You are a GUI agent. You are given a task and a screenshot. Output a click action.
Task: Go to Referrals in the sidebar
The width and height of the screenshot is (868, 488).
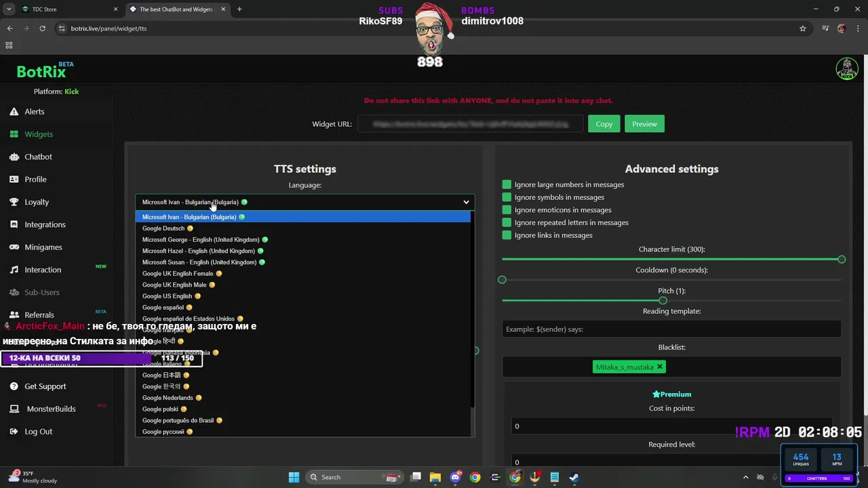pyautogui.click(x=39, y=315)
